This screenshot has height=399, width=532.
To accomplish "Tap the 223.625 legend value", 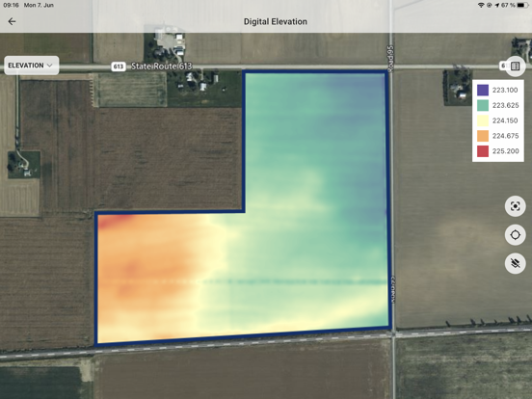I will pyautogui.click(x=506, y=105).
